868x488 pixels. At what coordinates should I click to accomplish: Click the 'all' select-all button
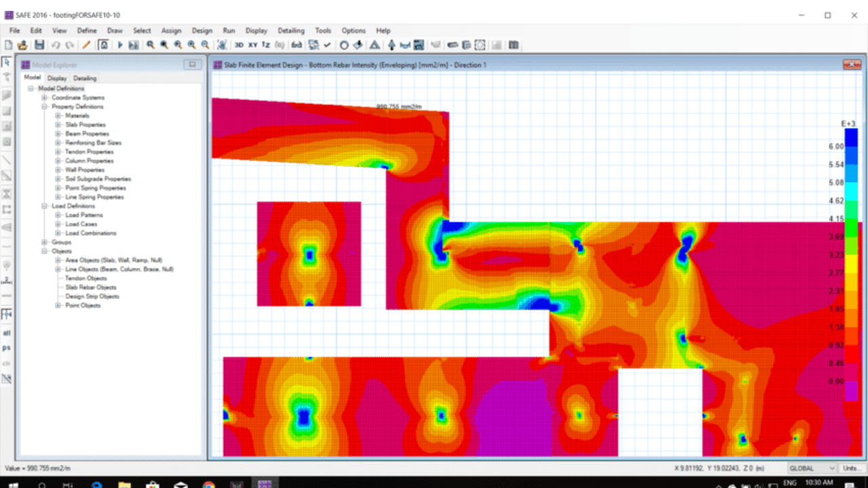click(7, 333)
